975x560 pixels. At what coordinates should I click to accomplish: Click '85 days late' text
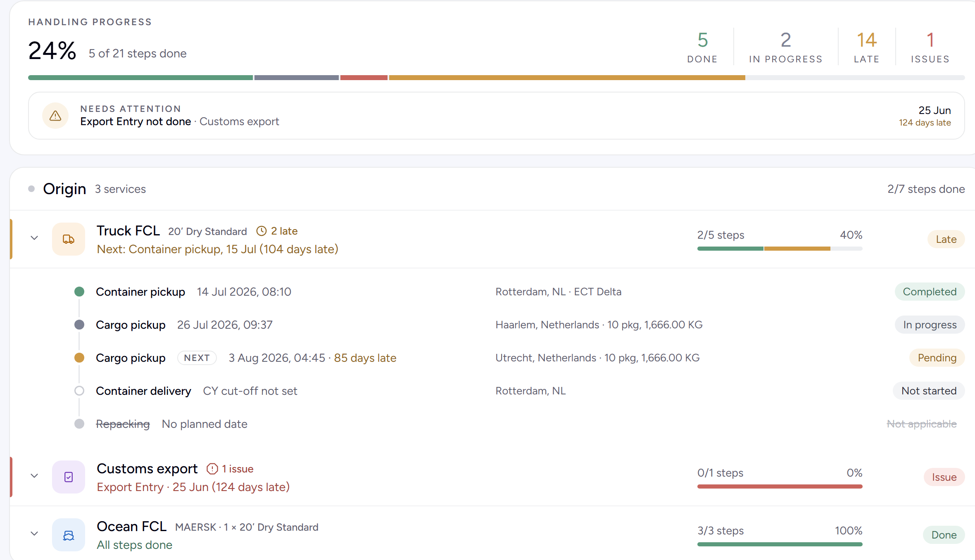click(x=365, y=358)
